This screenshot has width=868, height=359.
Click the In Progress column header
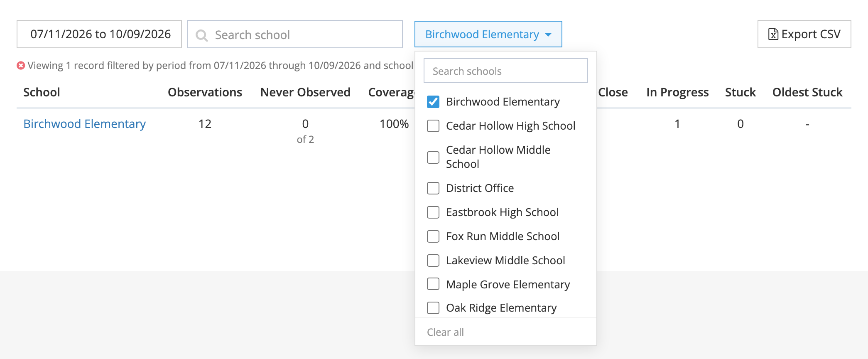coord(677,92)
